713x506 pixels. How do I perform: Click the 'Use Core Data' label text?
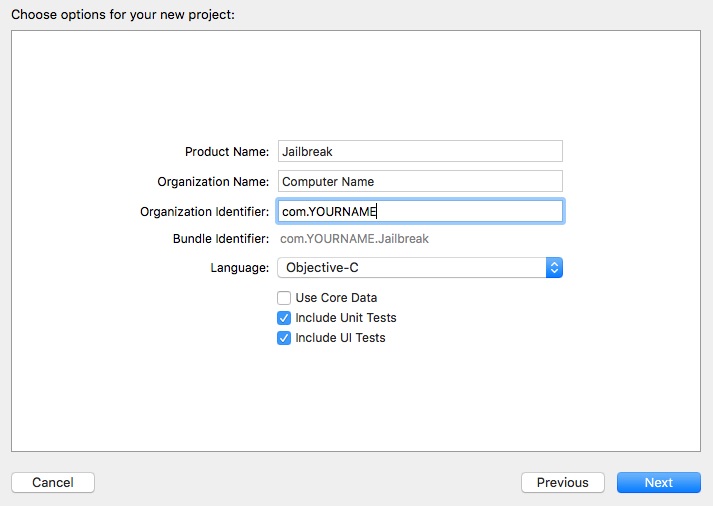coord(336,298)
